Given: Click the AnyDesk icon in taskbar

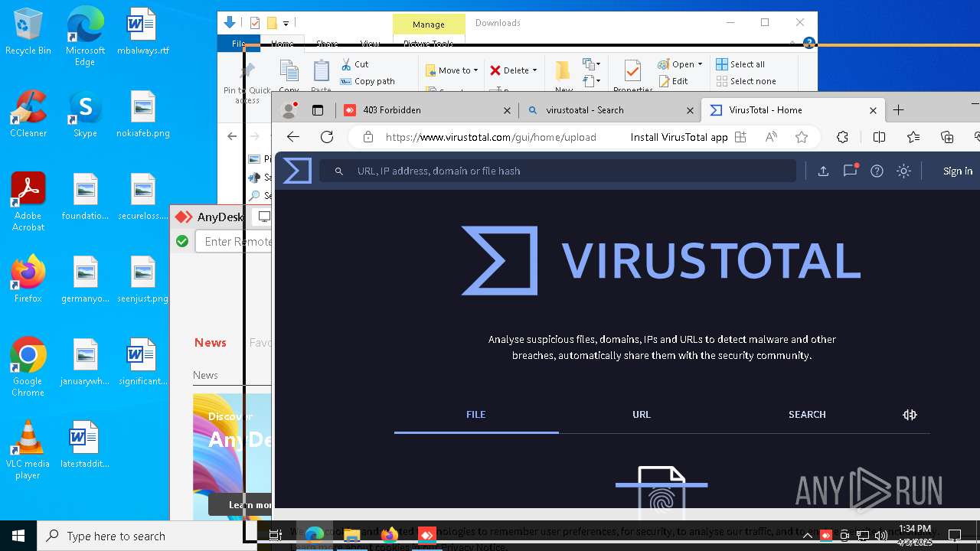Looking at the screenshot, I should [x=427, y=535].
